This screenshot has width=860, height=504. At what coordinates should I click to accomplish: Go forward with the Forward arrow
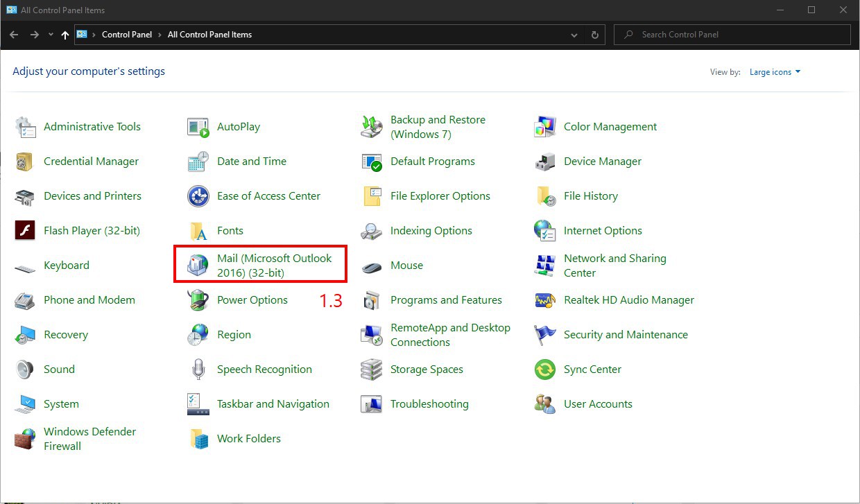35,35
